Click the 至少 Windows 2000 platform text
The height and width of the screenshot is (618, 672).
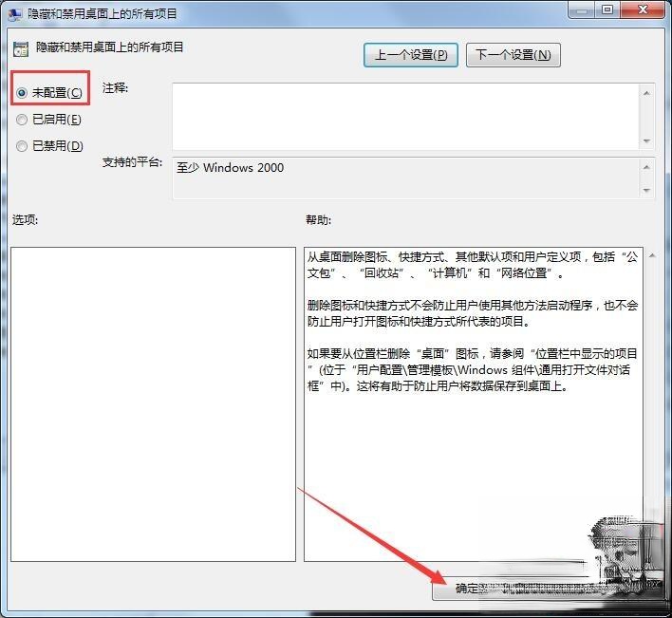pyautogui.click(x=230, y=168)
